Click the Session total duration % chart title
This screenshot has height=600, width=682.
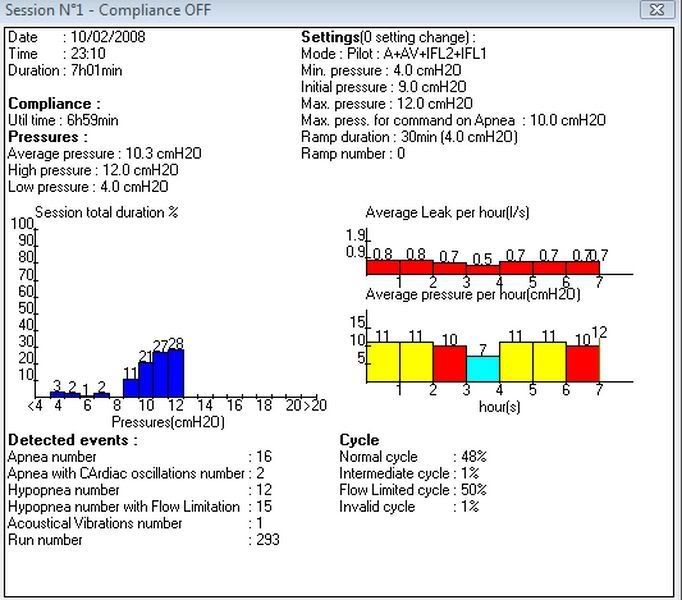point(106,212)
